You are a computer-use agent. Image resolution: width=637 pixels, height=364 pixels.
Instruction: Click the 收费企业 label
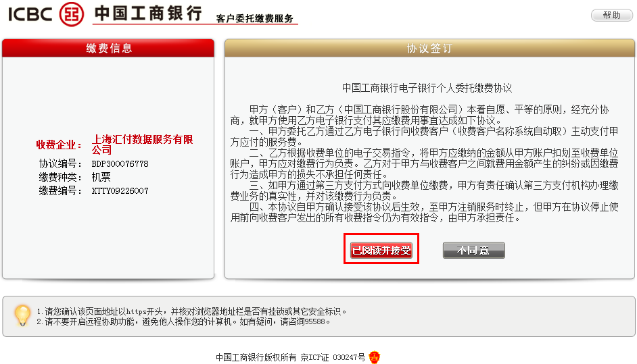coord(59,145)
